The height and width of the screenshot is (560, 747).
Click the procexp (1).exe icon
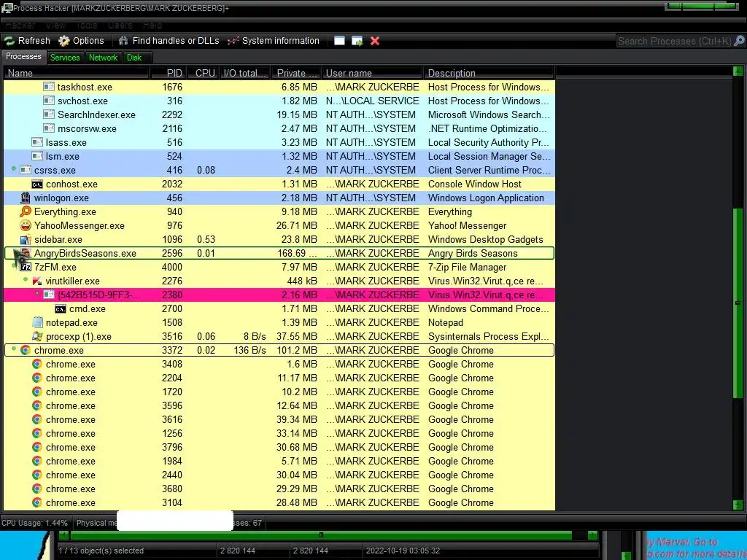[37, 336]
